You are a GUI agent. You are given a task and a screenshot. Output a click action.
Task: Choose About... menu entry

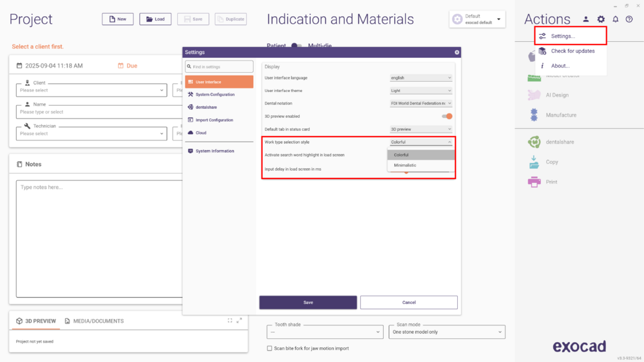click(x=571, y=66)
